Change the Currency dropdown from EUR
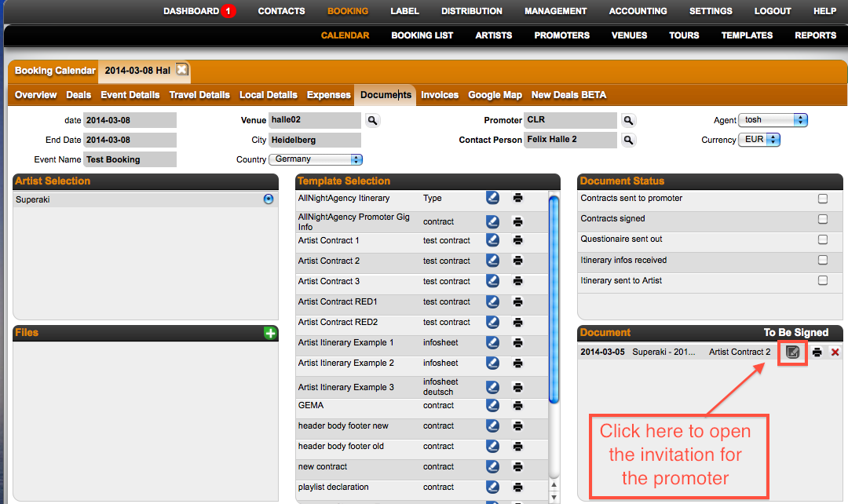Screen dimensions: 848x504 coord(759,140)
